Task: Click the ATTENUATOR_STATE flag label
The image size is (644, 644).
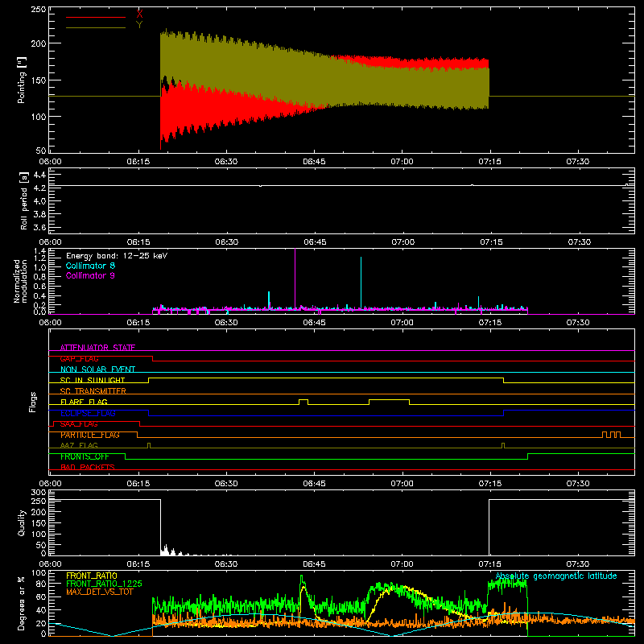Action: click(x=97, y=348)
